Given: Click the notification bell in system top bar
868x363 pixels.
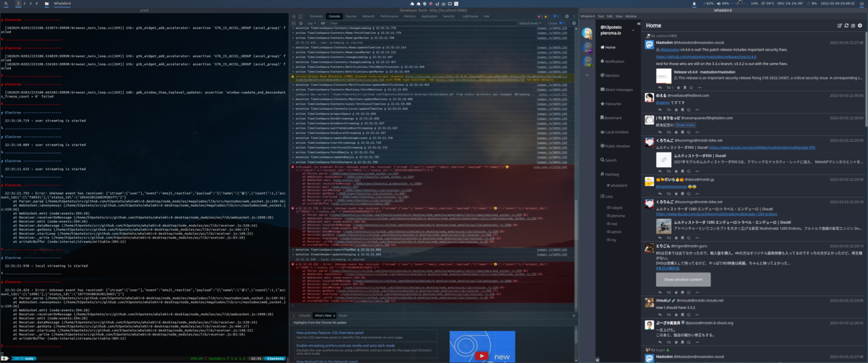Looking at the screenshot, I should point(694,4).
